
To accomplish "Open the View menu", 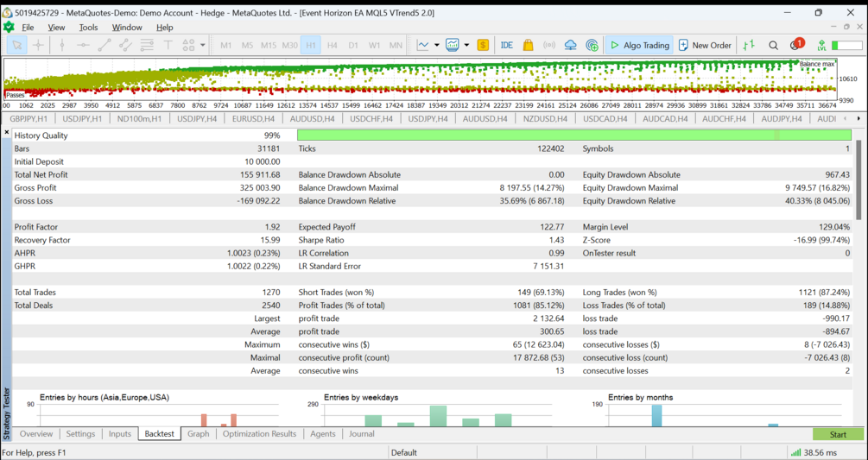I will 56,27.
